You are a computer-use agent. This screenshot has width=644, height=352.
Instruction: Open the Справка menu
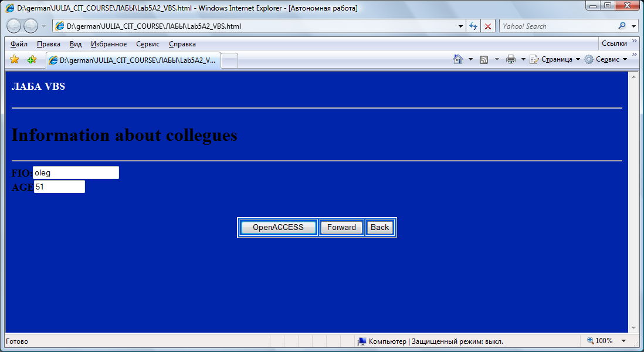182,44
